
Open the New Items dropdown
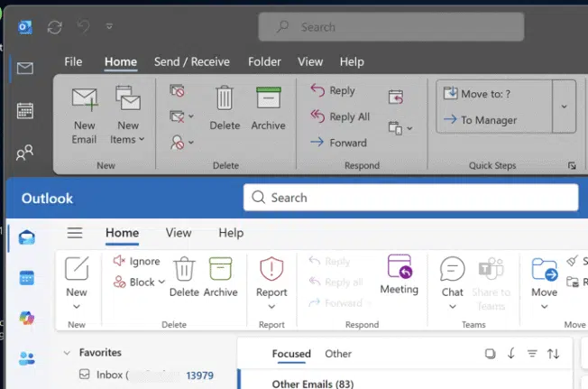point(127,116)
